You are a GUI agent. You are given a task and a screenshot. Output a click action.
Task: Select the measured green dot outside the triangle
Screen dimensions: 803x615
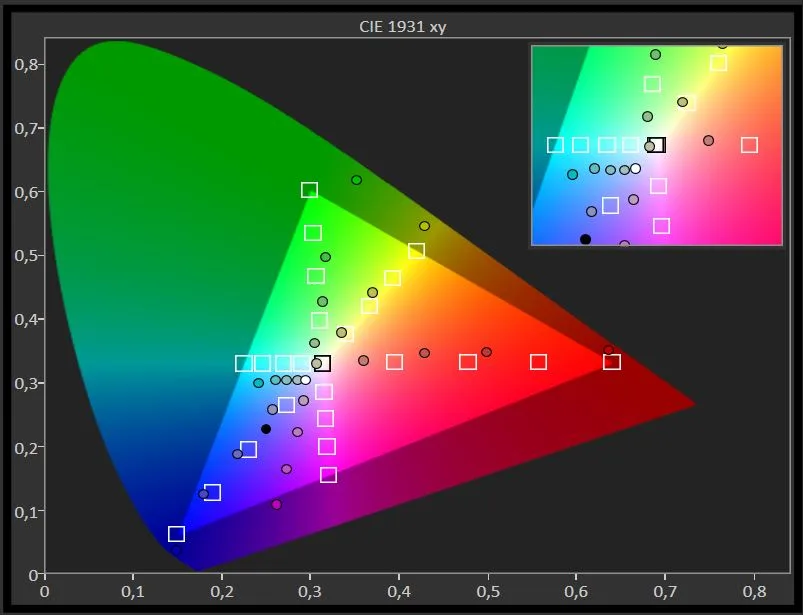pyautogui.click(x=356, y=180)
